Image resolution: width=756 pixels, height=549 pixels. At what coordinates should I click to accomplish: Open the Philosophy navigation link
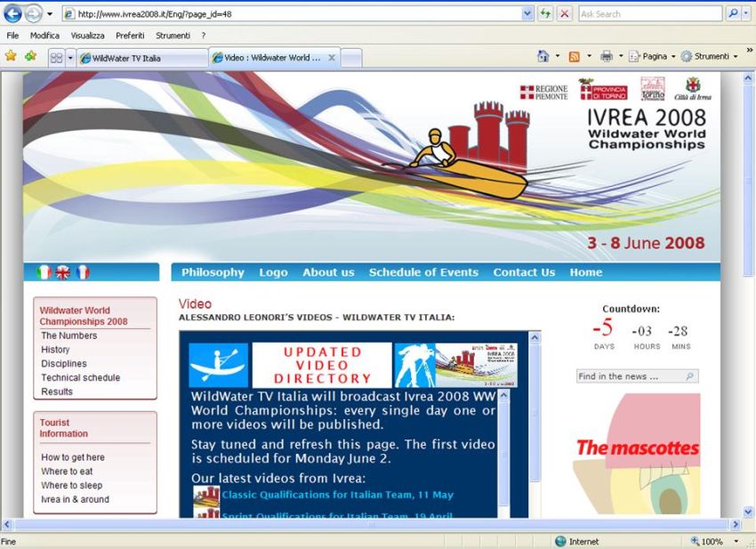pos(213,272)
